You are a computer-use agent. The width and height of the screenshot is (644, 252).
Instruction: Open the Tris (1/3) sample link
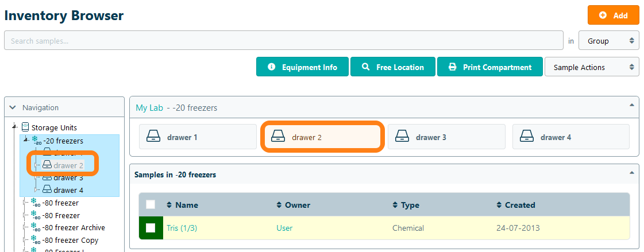coord(181,228)
